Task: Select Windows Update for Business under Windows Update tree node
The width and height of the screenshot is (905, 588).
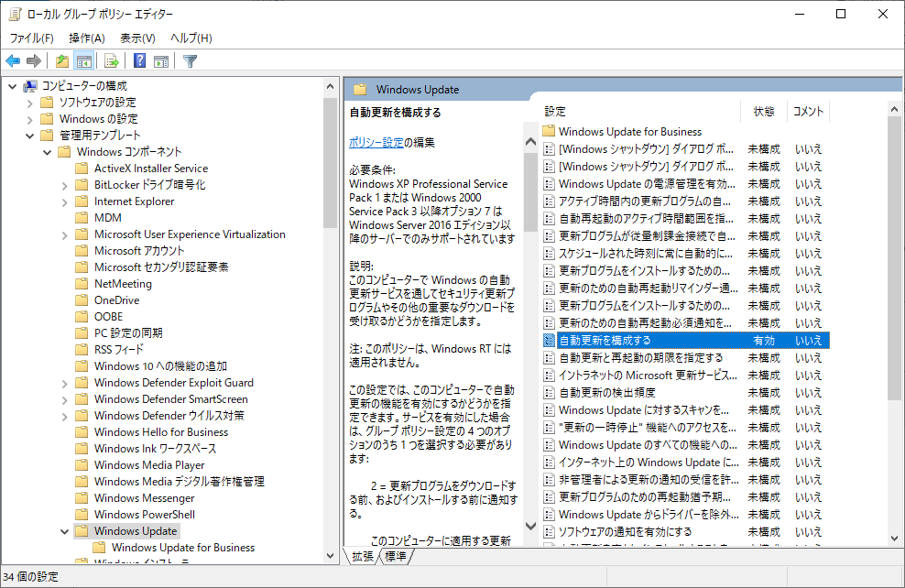Action: click(x=183, y=548)
